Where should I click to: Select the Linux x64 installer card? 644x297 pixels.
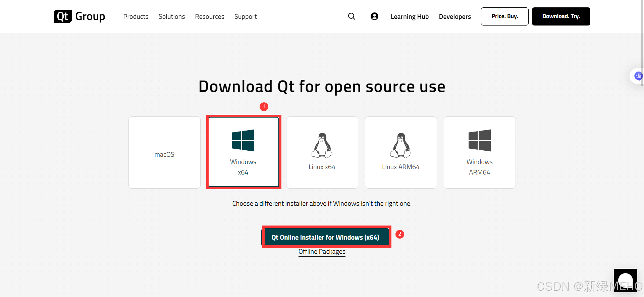[x=322, y=152]
